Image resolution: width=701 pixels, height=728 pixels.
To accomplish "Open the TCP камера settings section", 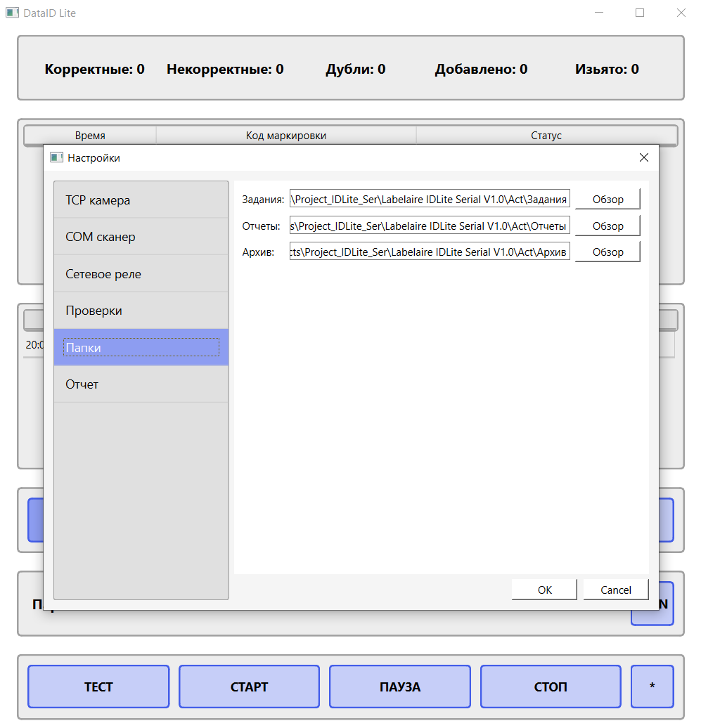I will point(141,200).
